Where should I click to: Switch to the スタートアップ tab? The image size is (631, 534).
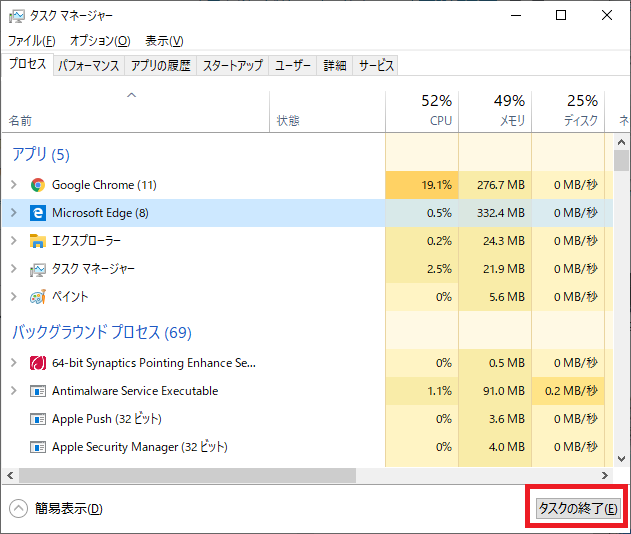(x=233, y=65)
